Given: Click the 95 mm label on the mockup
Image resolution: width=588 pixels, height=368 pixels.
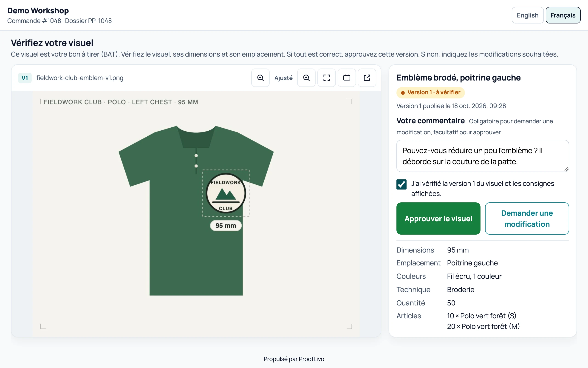Looking at the screenshot, I should click(x=226, y=225).
